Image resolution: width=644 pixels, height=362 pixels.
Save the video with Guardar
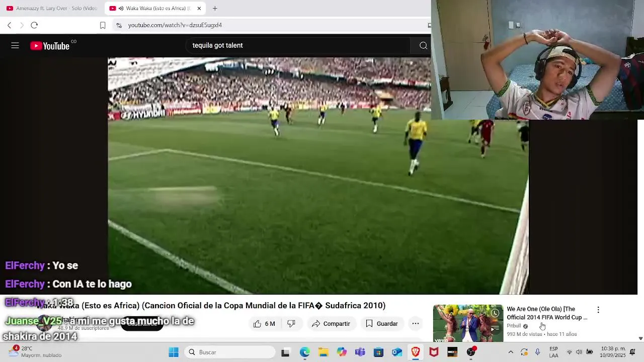tap(382, 324)
